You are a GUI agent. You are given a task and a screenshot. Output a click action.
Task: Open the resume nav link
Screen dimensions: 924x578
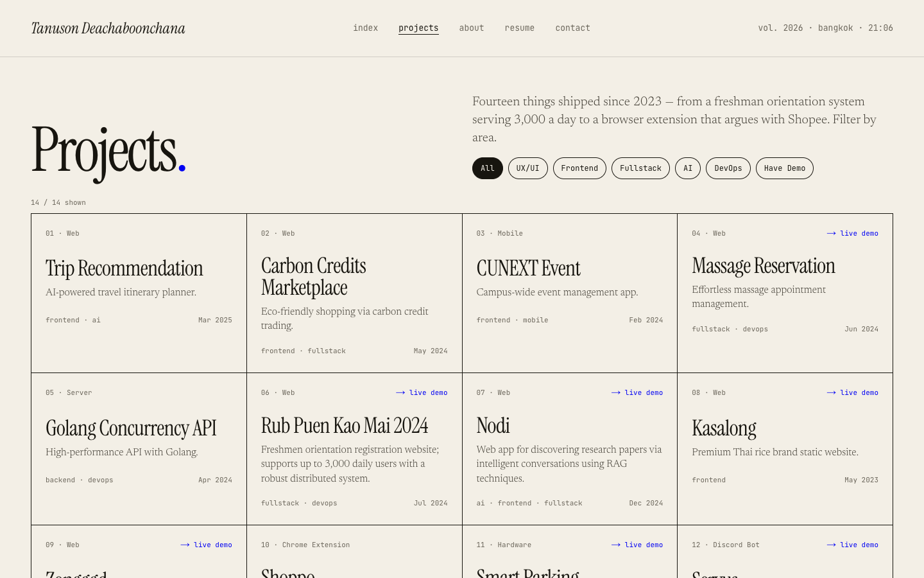[519, 28]
